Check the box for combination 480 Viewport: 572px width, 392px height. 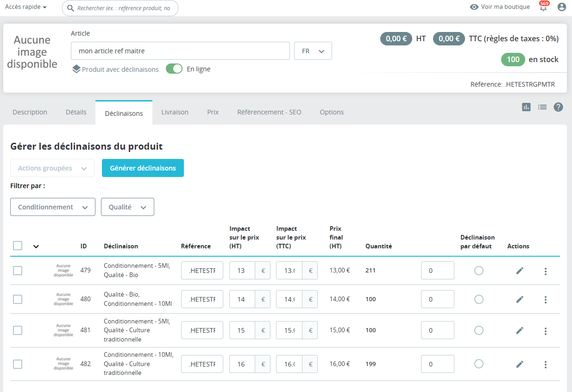tap(18, 299)
